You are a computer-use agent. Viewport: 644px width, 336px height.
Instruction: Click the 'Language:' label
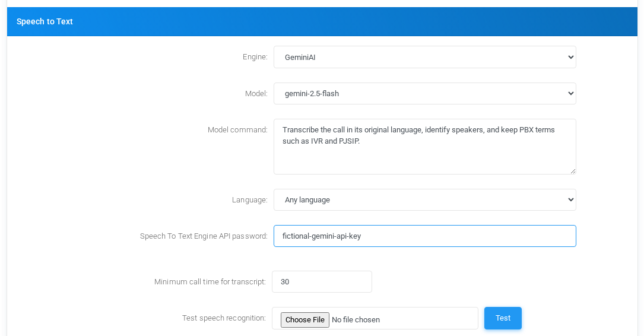point(249,199)
